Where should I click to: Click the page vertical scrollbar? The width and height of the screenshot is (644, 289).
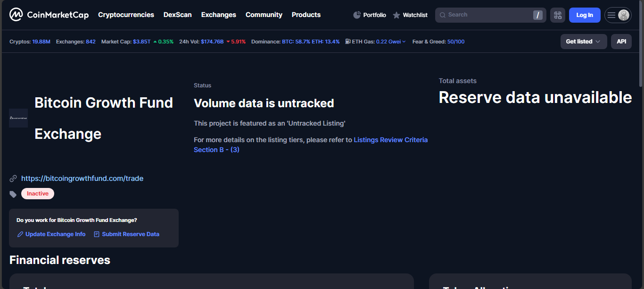pyautogui.click(x=641, y=47)
